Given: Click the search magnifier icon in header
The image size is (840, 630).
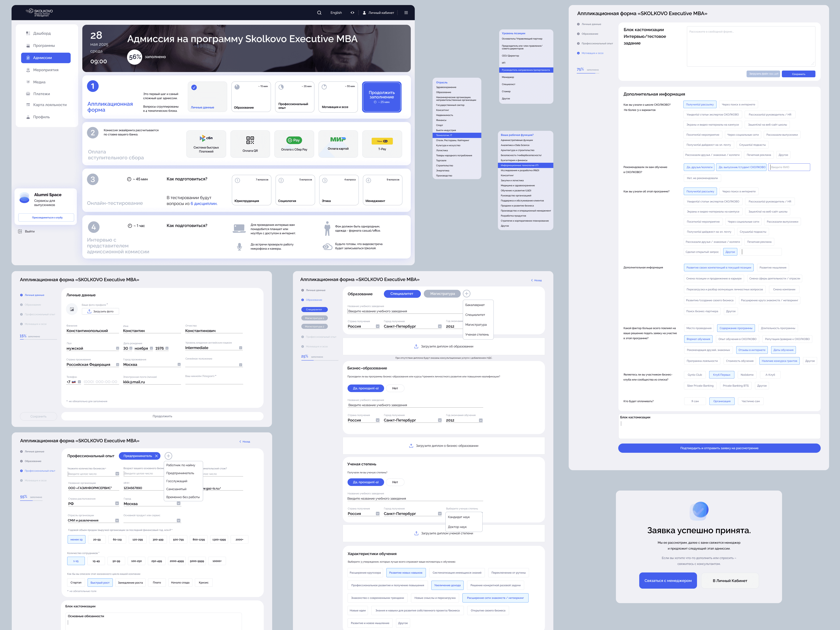Looking at the screenshot, I should (x=319, y=13).
